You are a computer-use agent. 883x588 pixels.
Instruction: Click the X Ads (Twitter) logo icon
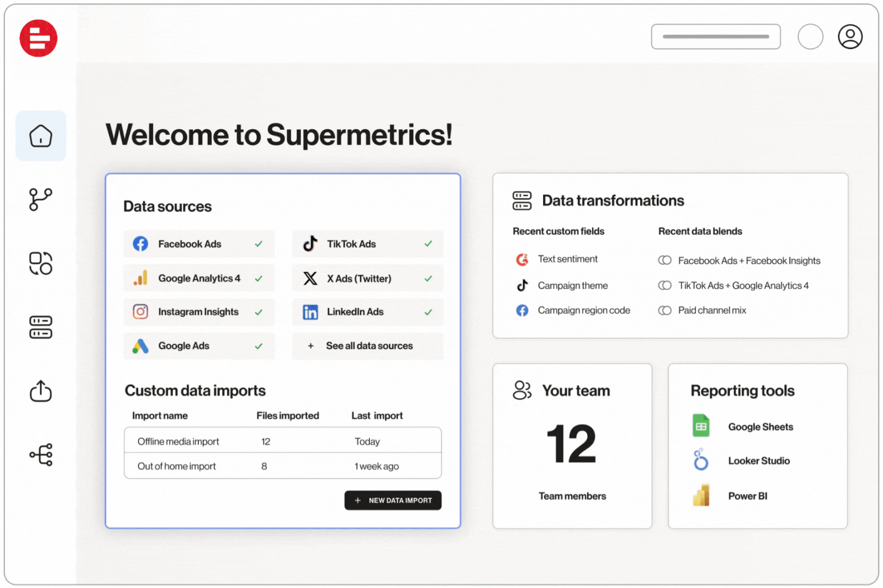tap(310, 278)
